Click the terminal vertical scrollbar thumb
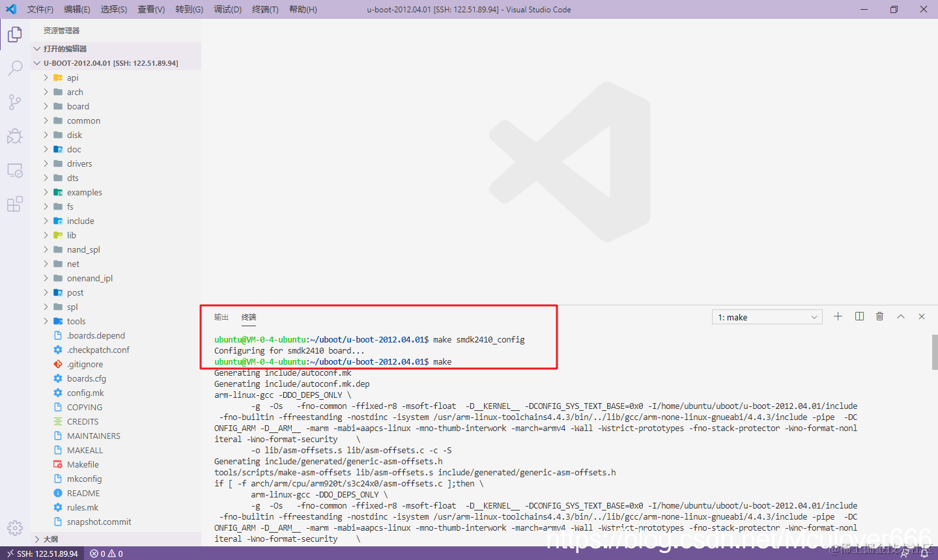Viewport: 938px width, 560px height. 935,352
